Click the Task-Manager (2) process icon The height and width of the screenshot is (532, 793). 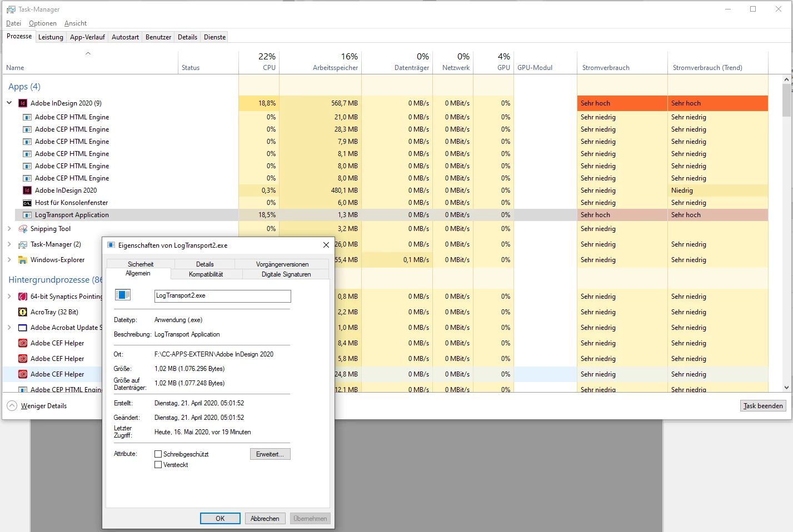(x=23, y=244)
